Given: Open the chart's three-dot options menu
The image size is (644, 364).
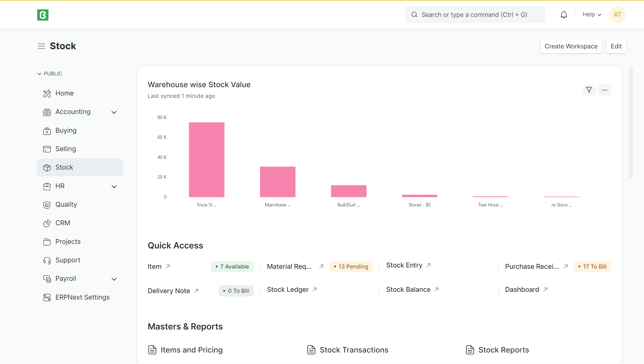Looking at the screenshot, I should [605, 90].
